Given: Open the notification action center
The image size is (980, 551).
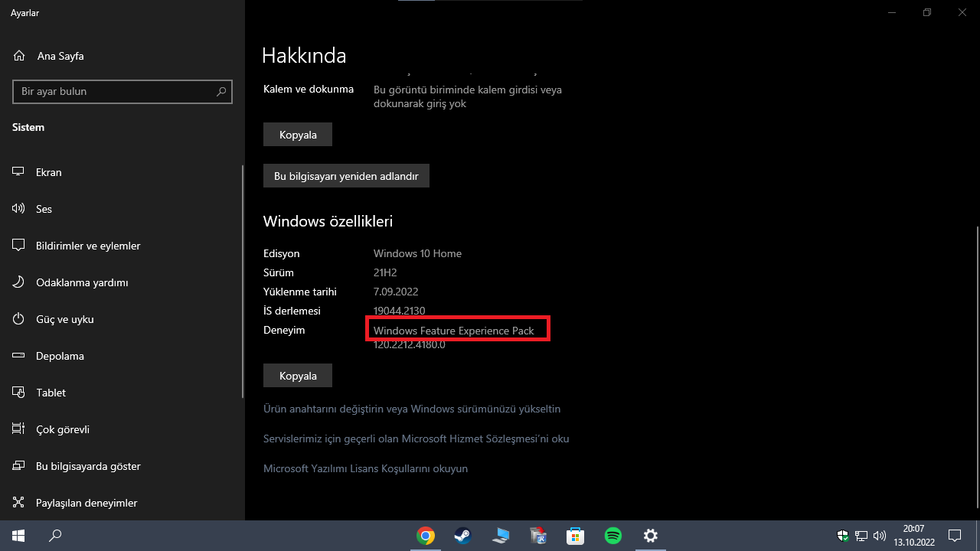Looking at the screenshot, I should (x=955, y=536).
